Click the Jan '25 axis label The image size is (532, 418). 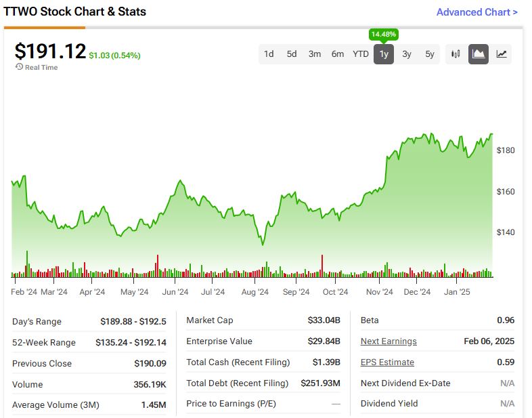[457, 292]
